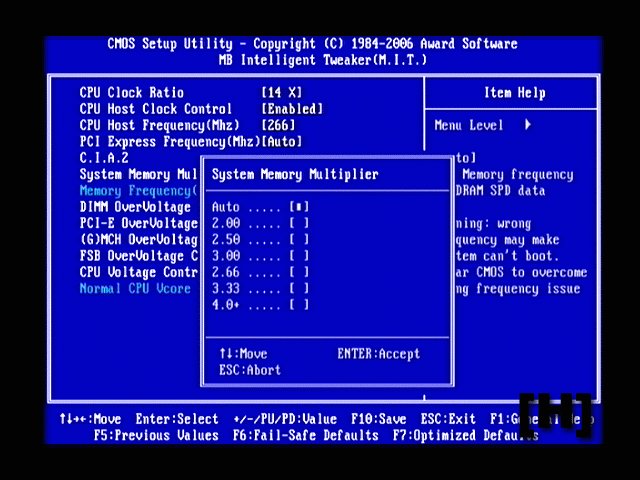Select the 2.00 multiplier option
The image size is (640, 480).
pyautogui.click(x=260, y=223)
